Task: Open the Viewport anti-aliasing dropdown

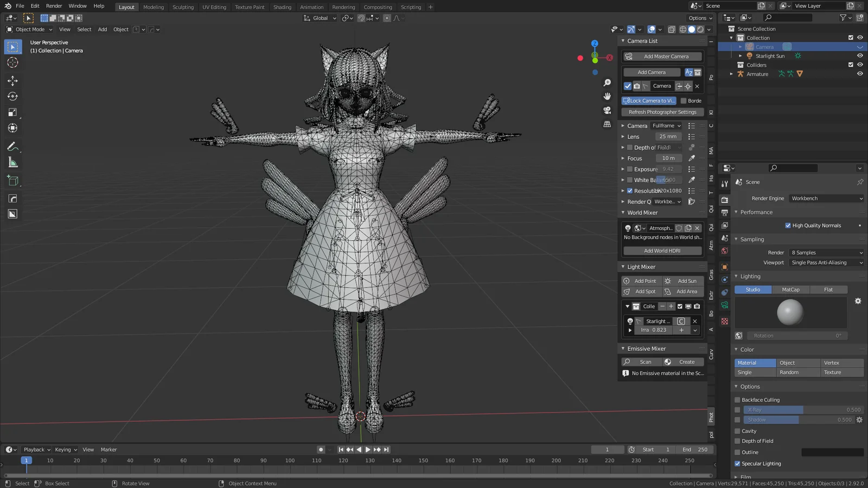Action: pyautogui.click(x=826, y=262)
